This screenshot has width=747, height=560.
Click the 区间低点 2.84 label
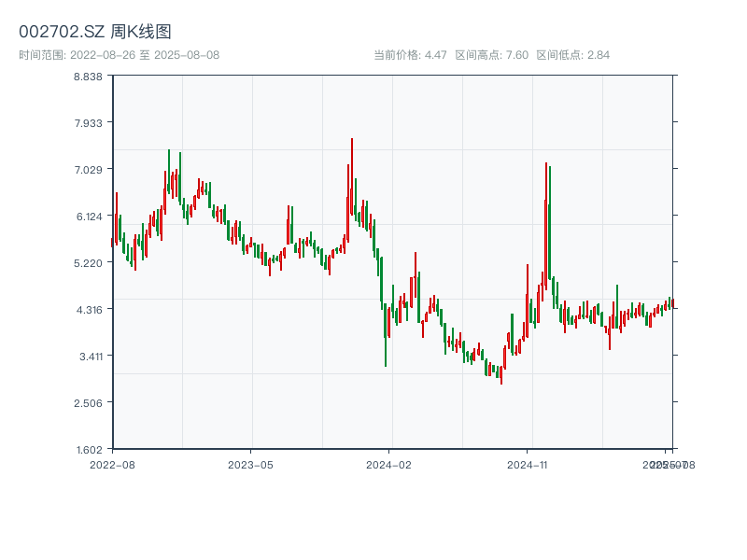pyautogui.click(x=573, y=55)
